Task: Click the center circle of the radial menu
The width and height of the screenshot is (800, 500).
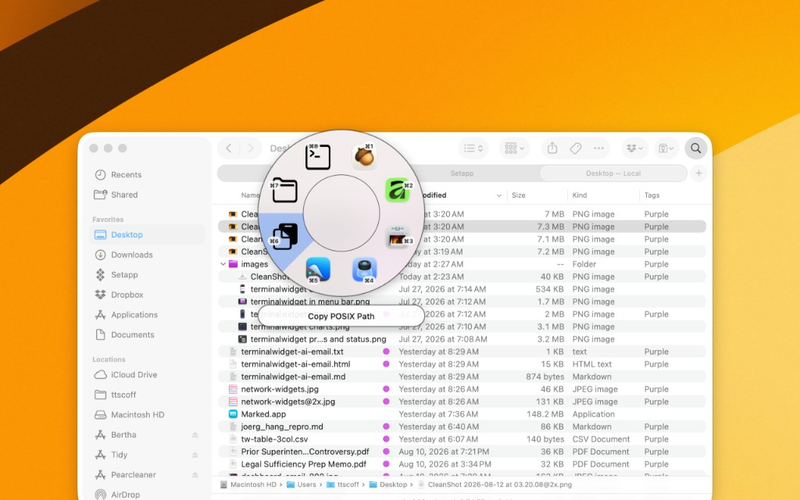Action: click(x=341, y=213)
